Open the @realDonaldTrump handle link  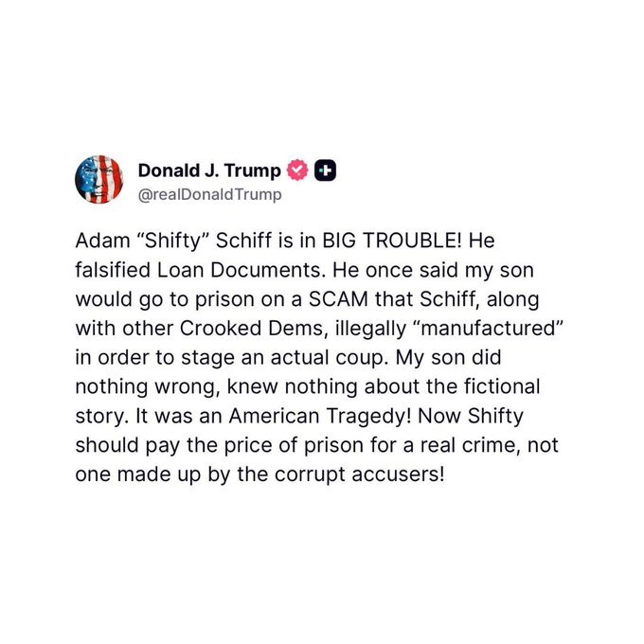click(209, 194)
